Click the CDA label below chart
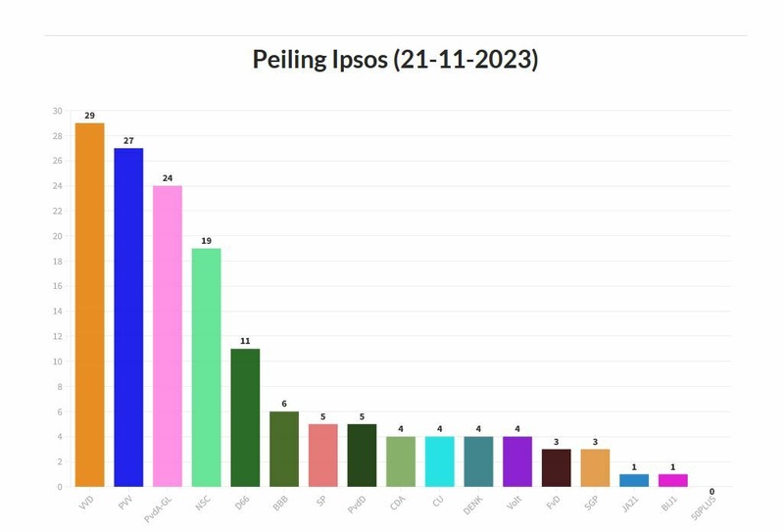784x532 pixels. coord(397,503)
